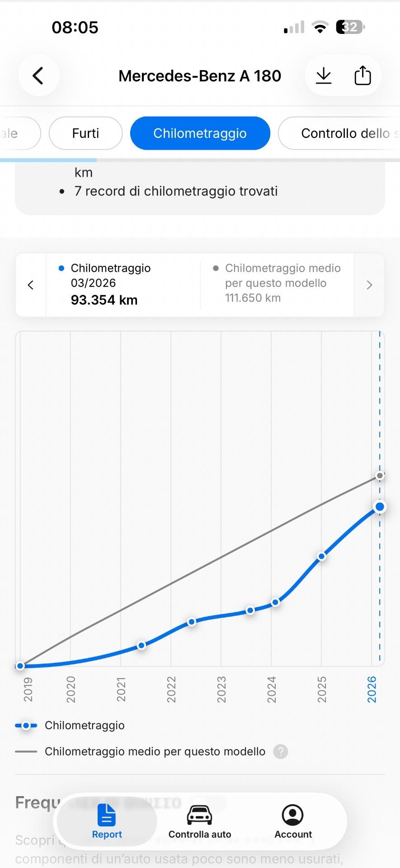Tap the Chilometraggio 93.354 km card
Image resolution: width=400 pixels, height=868 pixels.
pos(123,284)
